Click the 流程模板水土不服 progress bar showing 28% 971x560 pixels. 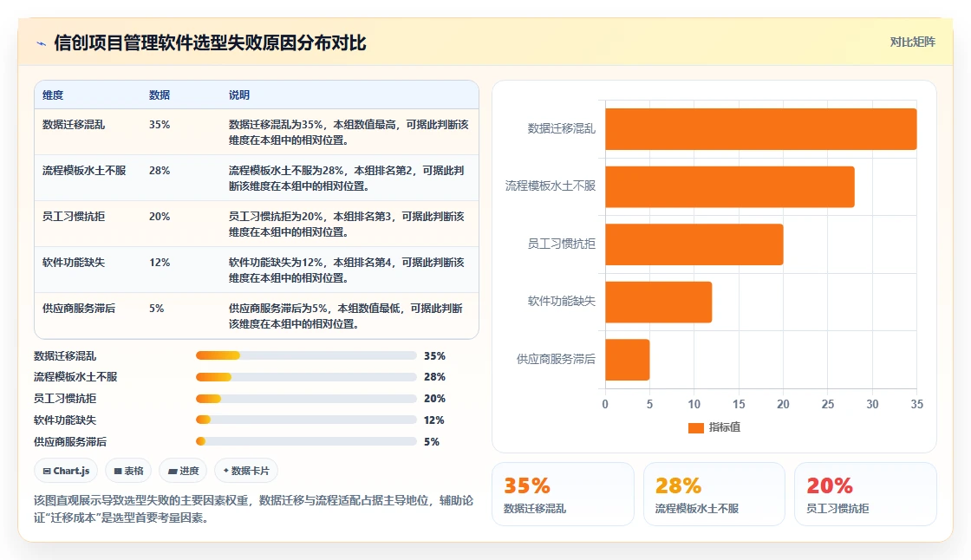coord(306,376)
